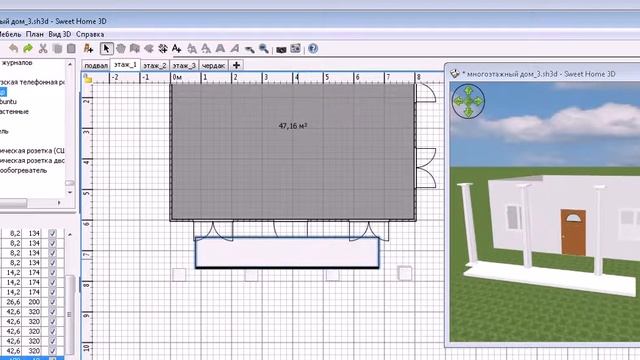Toggle visibility checkbox in the 26,6 / 200 row

coord(52,302)
